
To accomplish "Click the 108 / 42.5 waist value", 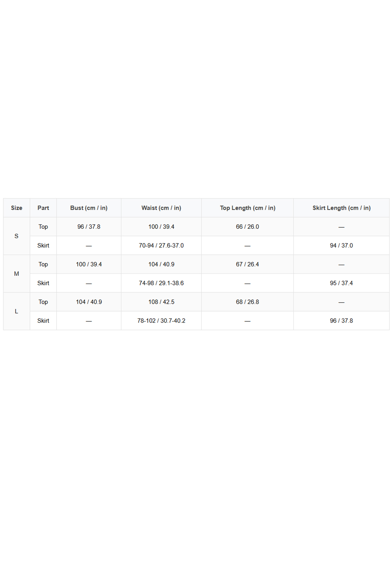I will pos(161,302).
